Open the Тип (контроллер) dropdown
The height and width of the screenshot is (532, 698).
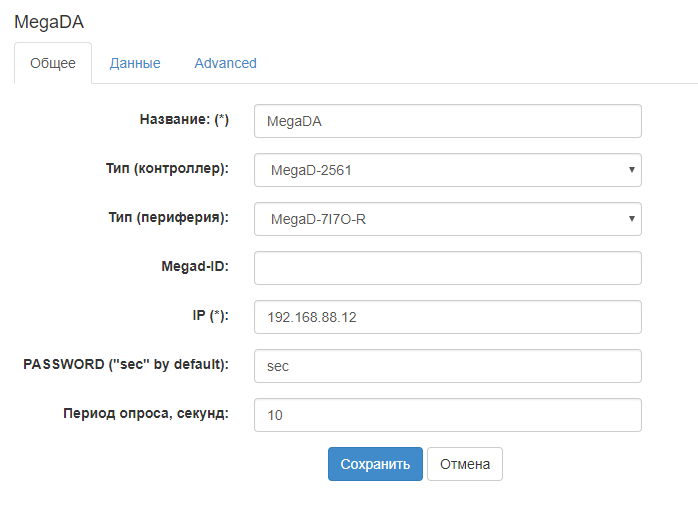pos(447,170)
